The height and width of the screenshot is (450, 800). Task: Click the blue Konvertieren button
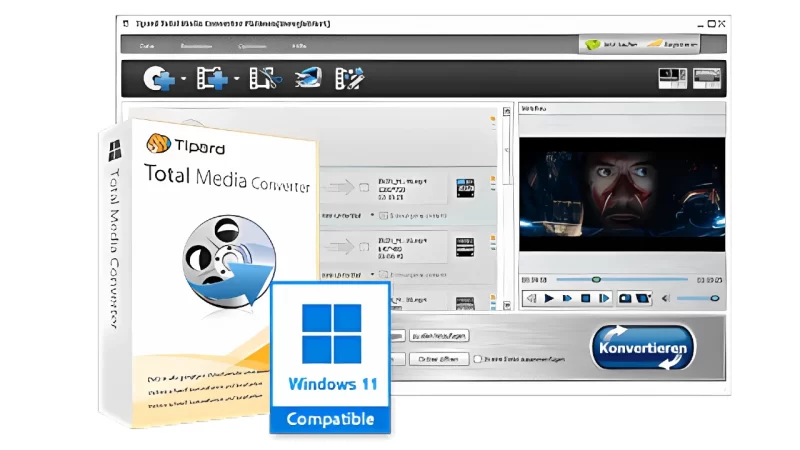click(x=643, y=348)
